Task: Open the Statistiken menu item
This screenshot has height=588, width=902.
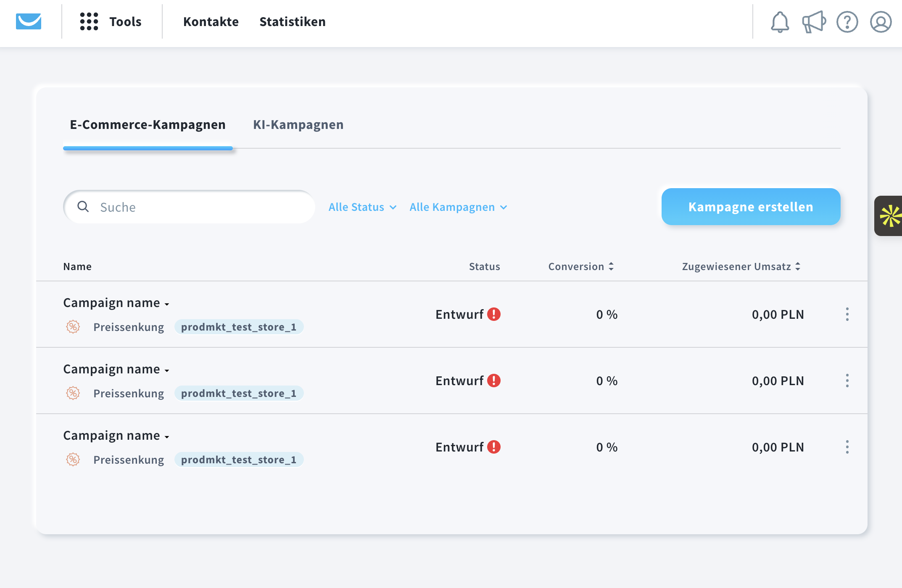Action: tap(292, 22)
